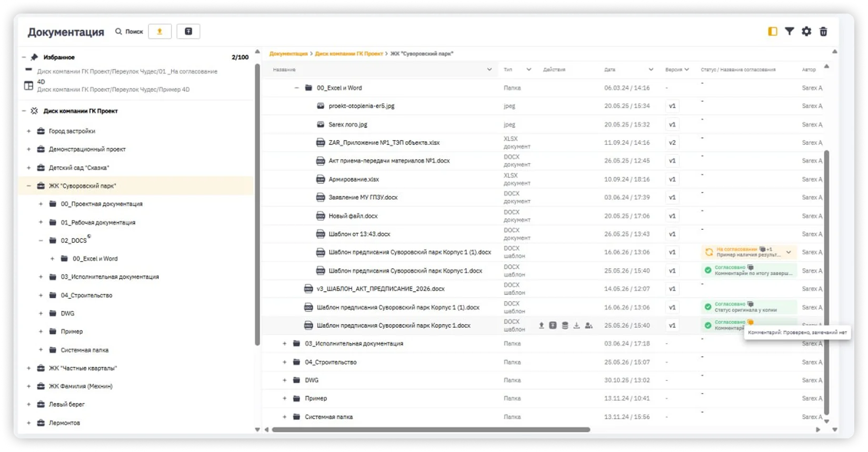Click the upload button next to Поиск
This screenshot has width=868, height=452.
159,32
